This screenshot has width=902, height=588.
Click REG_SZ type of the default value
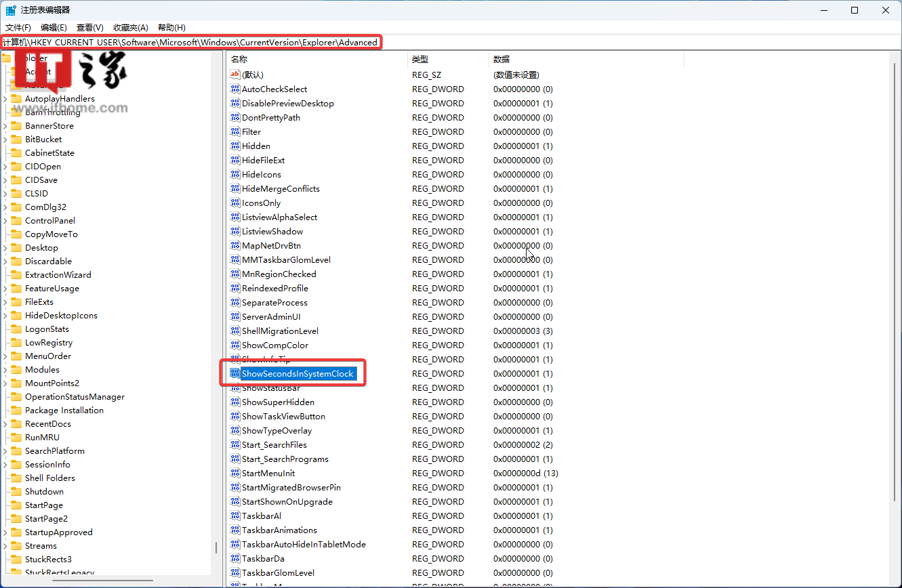pyautogui.click(x=426, y=75)
